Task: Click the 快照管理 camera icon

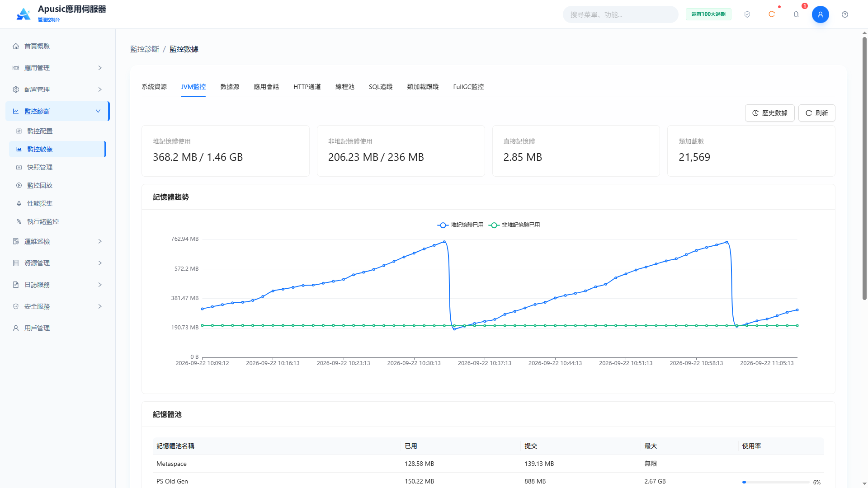Action: (19, 167)
